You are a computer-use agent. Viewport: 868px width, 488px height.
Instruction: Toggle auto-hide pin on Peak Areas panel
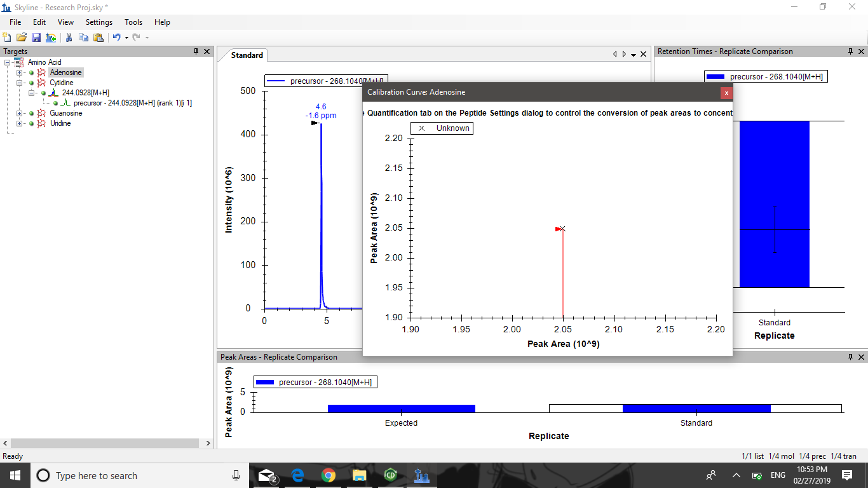pos(850,357)
